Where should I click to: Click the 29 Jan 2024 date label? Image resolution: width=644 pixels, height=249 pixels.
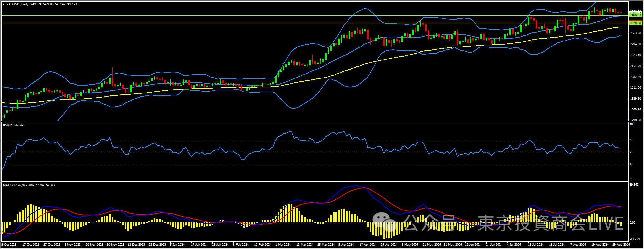point(220,245)
